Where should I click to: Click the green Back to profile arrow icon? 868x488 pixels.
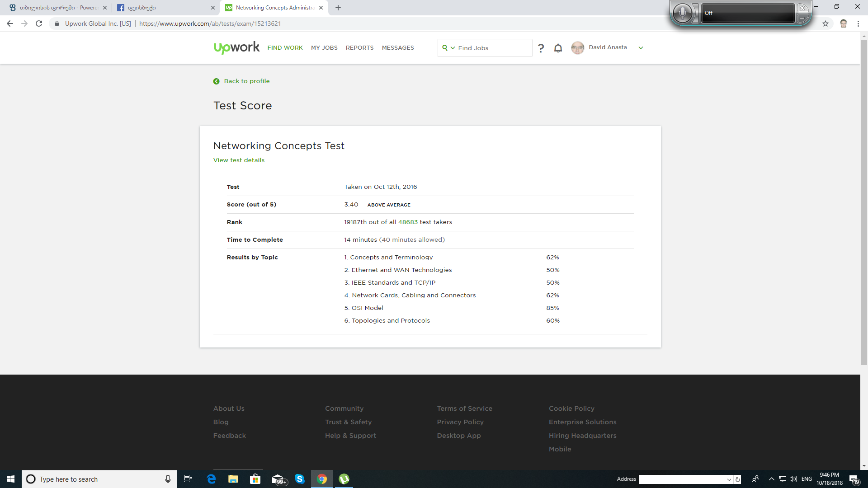(216, 81)
